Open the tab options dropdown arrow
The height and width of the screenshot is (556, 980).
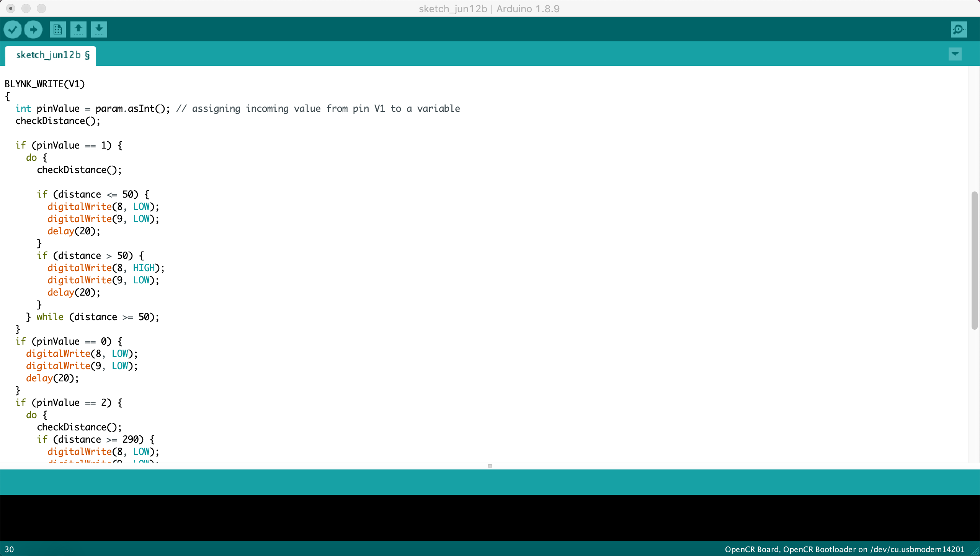955,54
